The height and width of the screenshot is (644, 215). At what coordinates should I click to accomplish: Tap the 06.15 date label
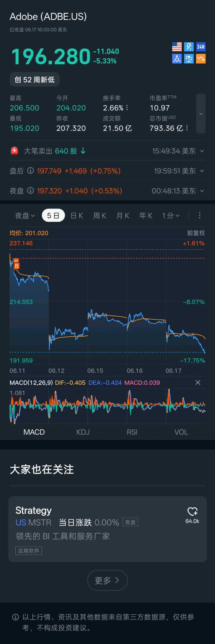coord(95,371)
